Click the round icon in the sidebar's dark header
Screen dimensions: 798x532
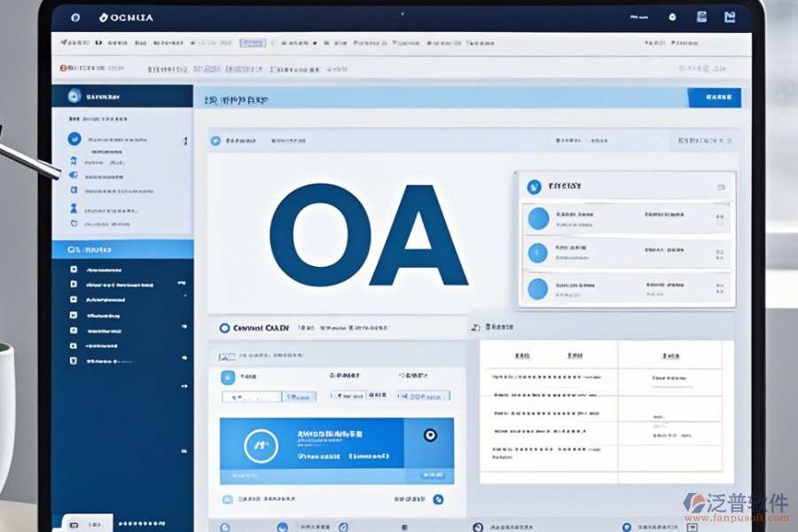click(x=74, y=97)
